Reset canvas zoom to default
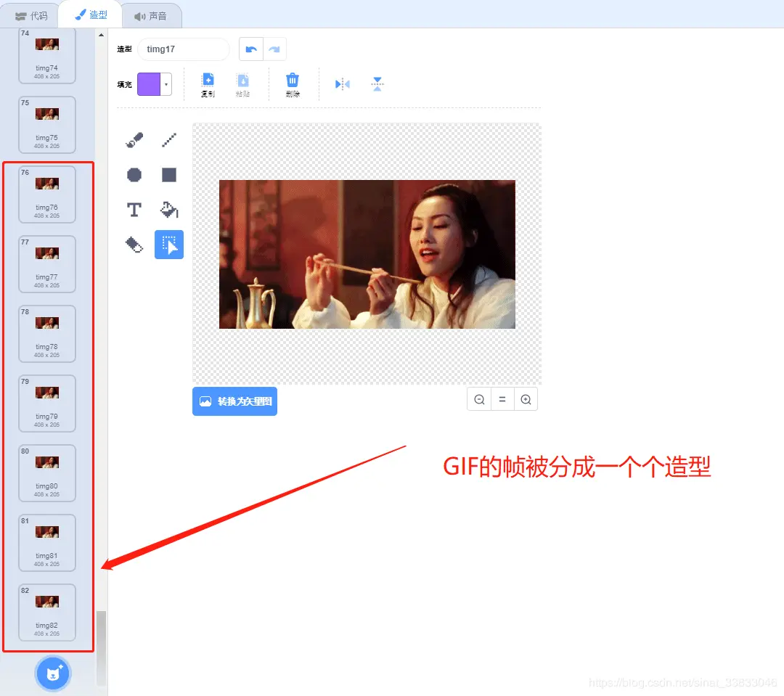This screenshot has height=696, width=784. pos(502,399)
